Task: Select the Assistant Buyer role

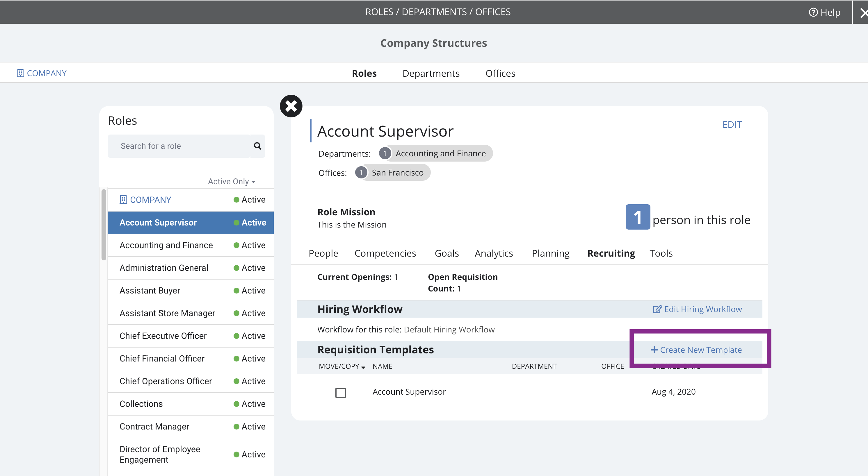Action: tap(191, 291)
